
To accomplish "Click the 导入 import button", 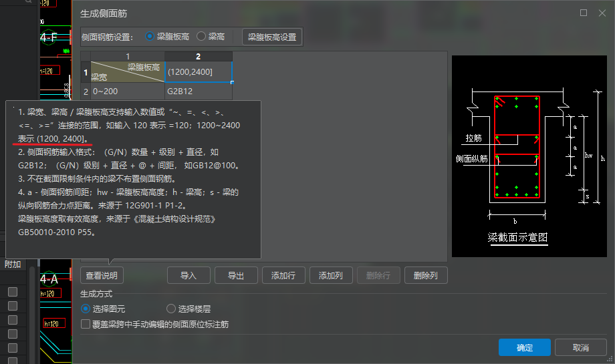I will (189, 275).
